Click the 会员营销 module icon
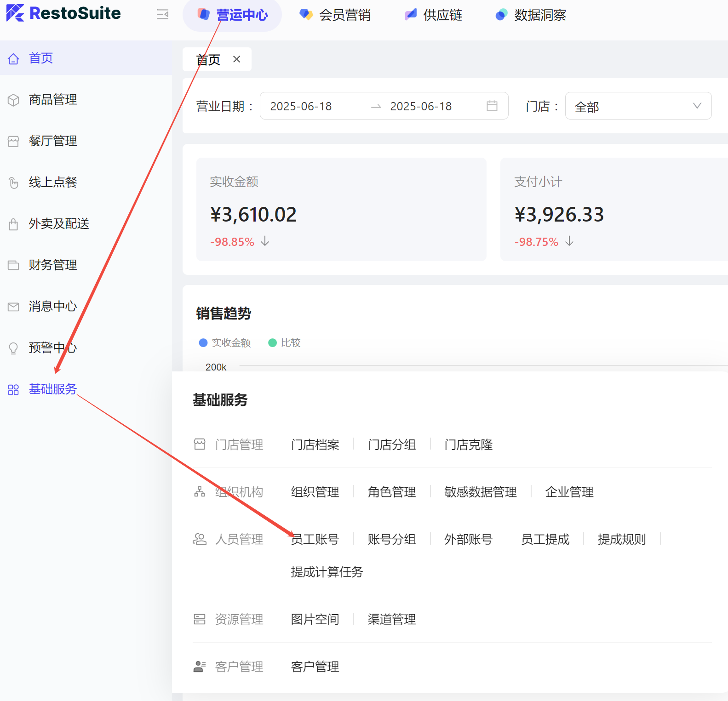The height and width of the screenshot is (701, 728). (306, 15)
